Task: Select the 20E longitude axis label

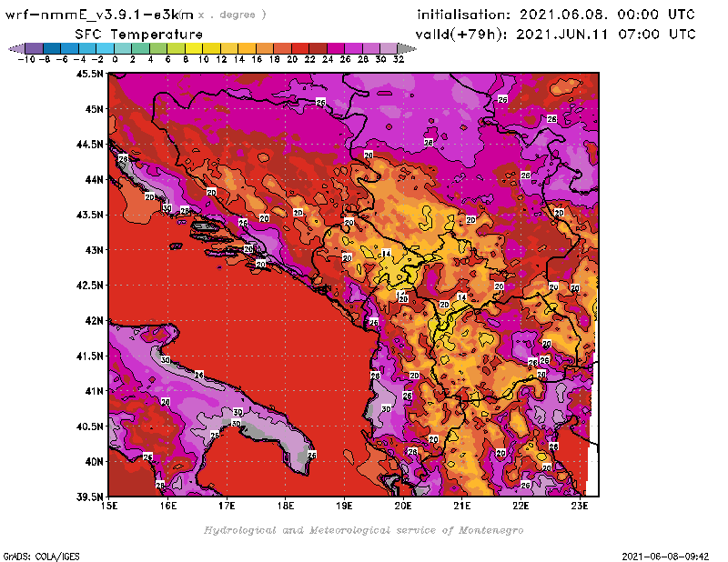Action: click(403, 506)
